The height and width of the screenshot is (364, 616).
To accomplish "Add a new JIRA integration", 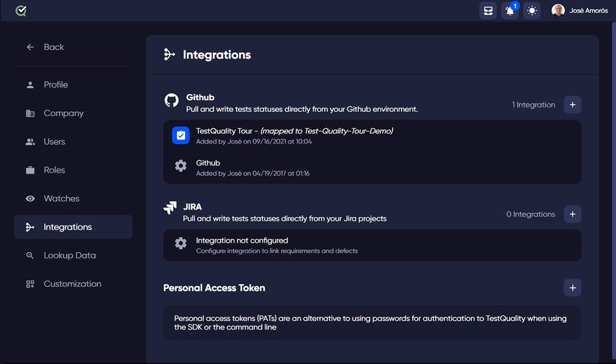I will pos(573,214).
